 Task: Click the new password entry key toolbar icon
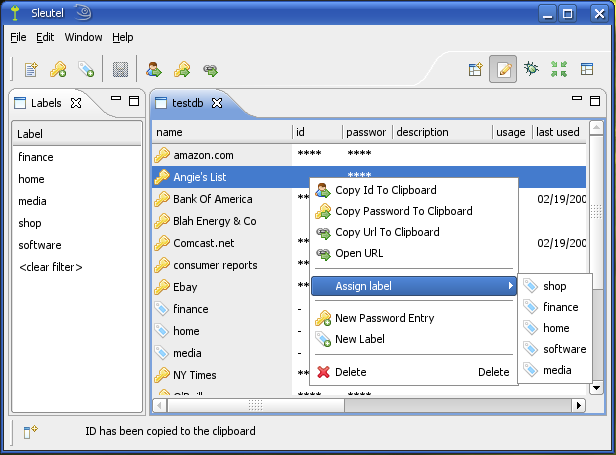coord(58,70)
